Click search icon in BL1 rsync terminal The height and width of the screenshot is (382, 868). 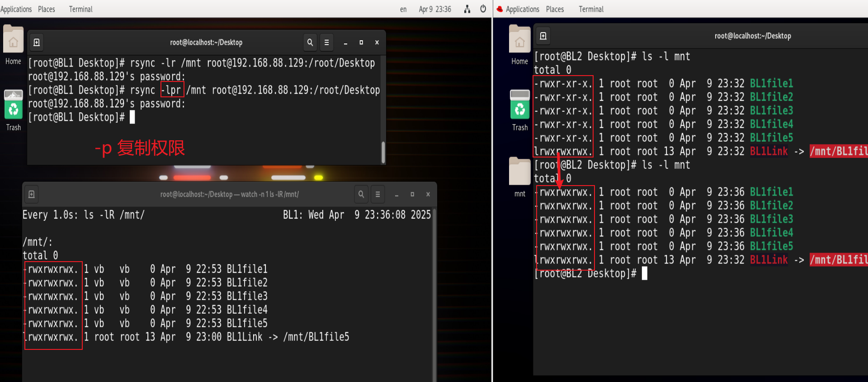(310, 42)
